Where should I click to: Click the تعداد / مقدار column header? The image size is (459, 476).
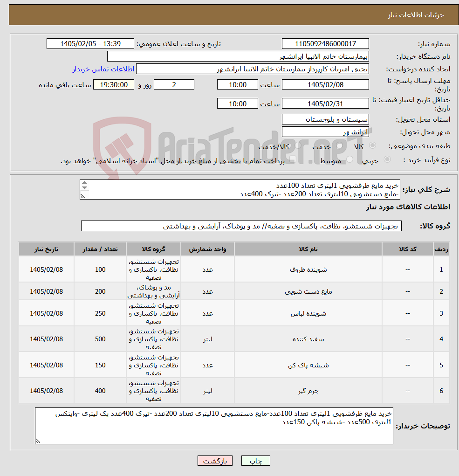[100, 249]
